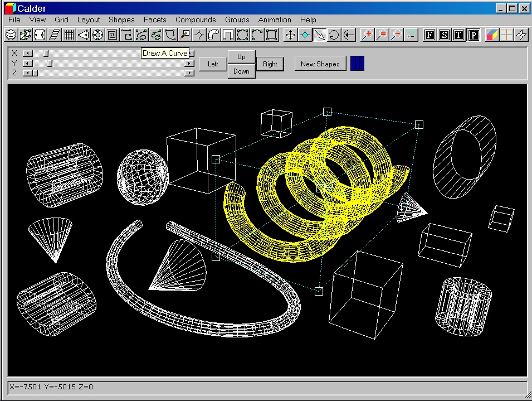
Task: Open the Compounds menu
Action: click(196, 20)
